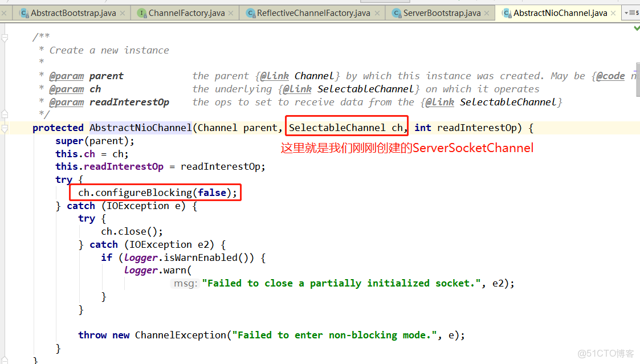Click 'catch (IOException e)' clause
Screen dimensions: 640x364
coord(126,206)
